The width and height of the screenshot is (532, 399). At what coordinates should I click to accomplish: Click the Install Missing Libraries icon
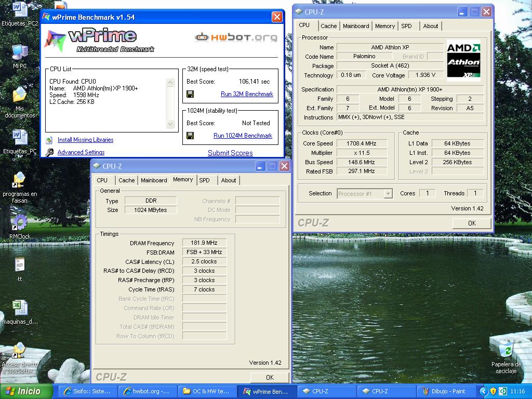[x=49, y=140]
